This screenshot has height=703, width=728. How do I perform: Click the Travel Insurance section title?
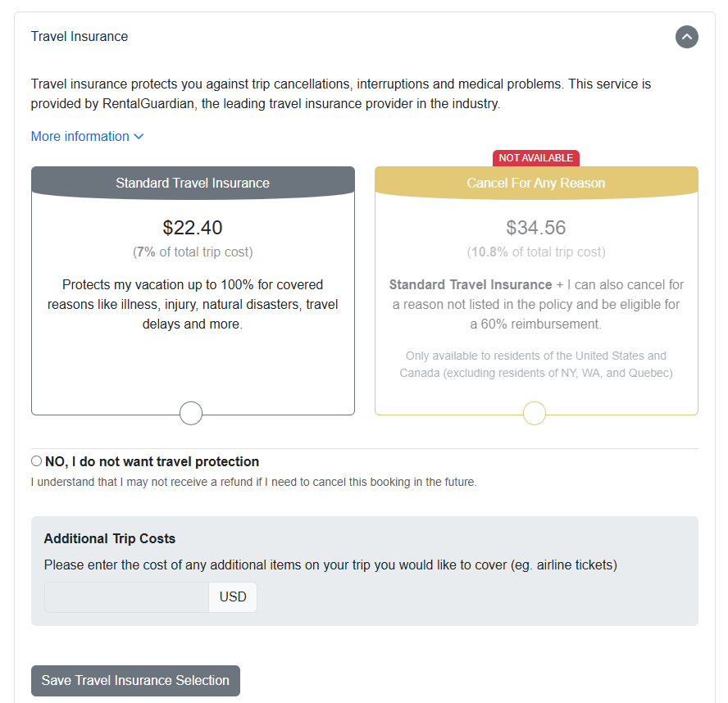click(x=80, y=37)
